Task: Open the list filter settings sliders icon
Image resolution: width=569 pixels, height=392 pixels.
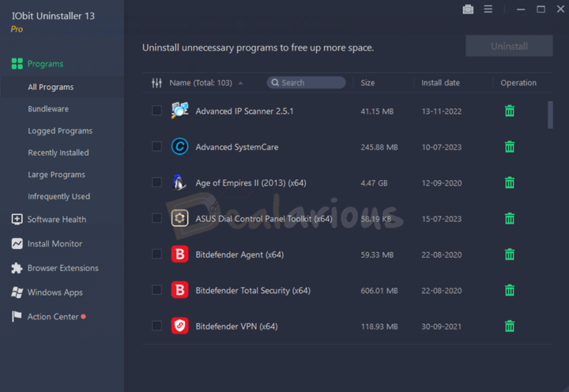Action: pyautogui.click(x=156, y=83)
